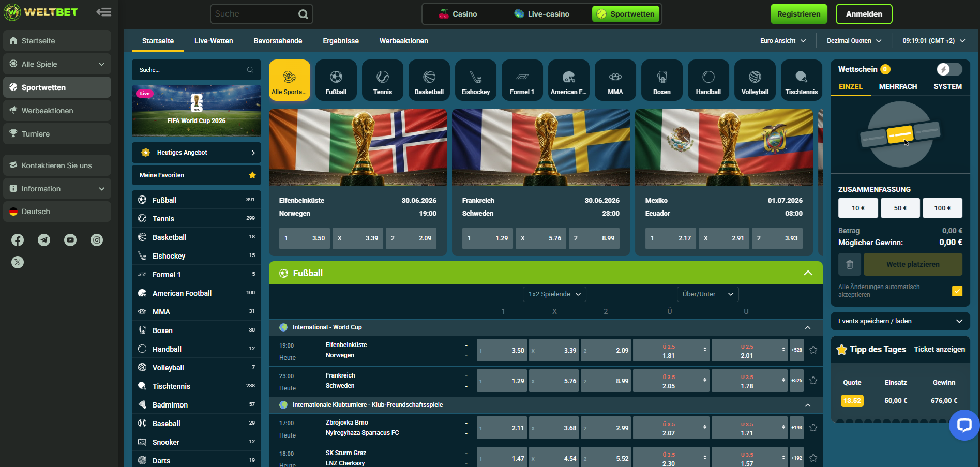
Task: Select the Basketball sport tile
Action: (x=429, y=80)
